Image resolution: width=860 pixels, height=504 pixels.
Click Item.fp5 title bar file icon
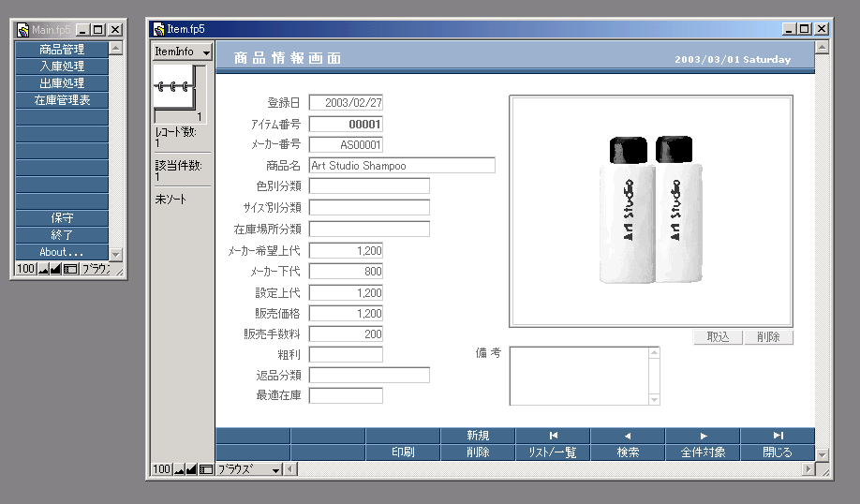click(158, 29)
